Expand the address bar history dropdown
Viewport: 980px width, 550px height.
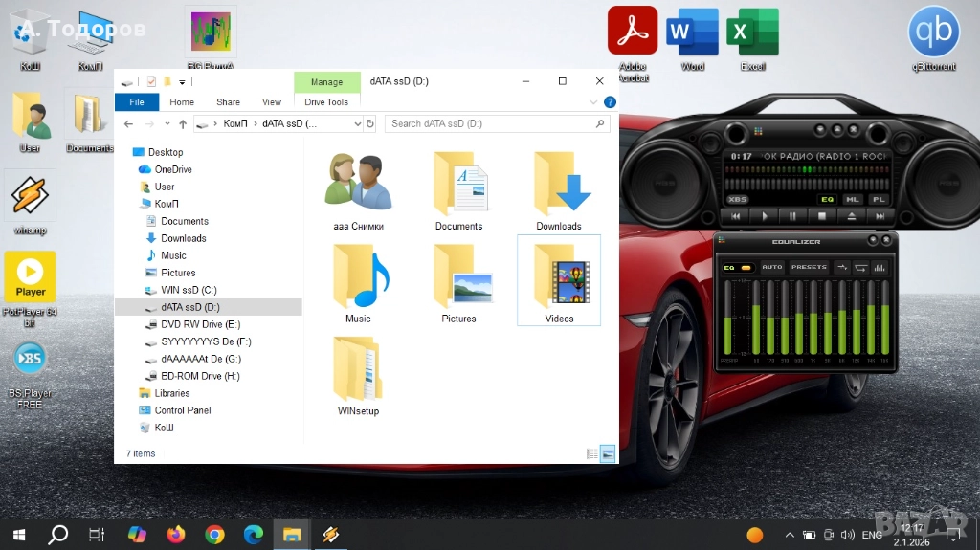click(x=357, y=123)
